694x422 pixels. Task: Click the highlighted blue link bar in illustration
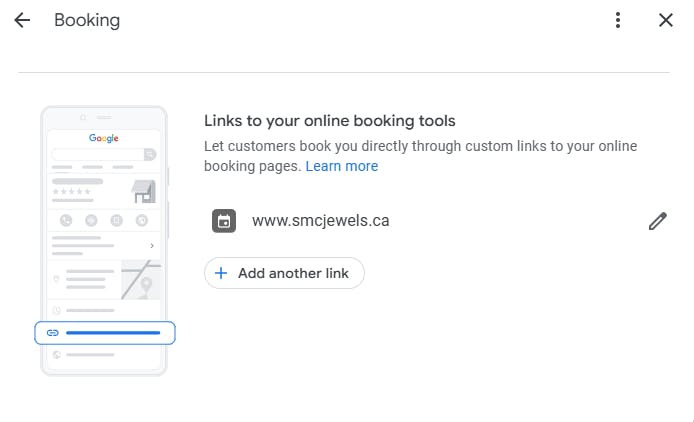pos(113,332)
